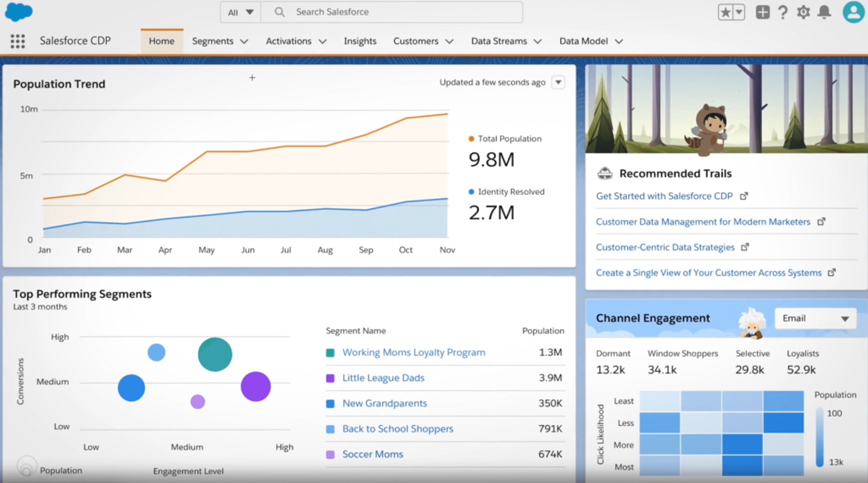Screen dimensions: 868x483
Task: Open the App Launcher grid icon
Action: click(x=18, y=41)
